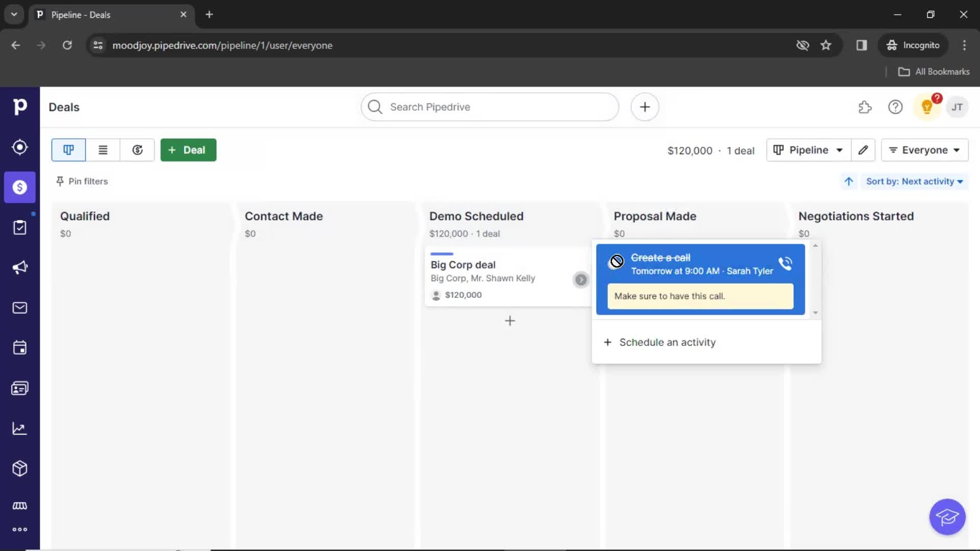Click the Negotiations Started stage header
The width and height of the screenshot is (980, 551).
(856, 216)
